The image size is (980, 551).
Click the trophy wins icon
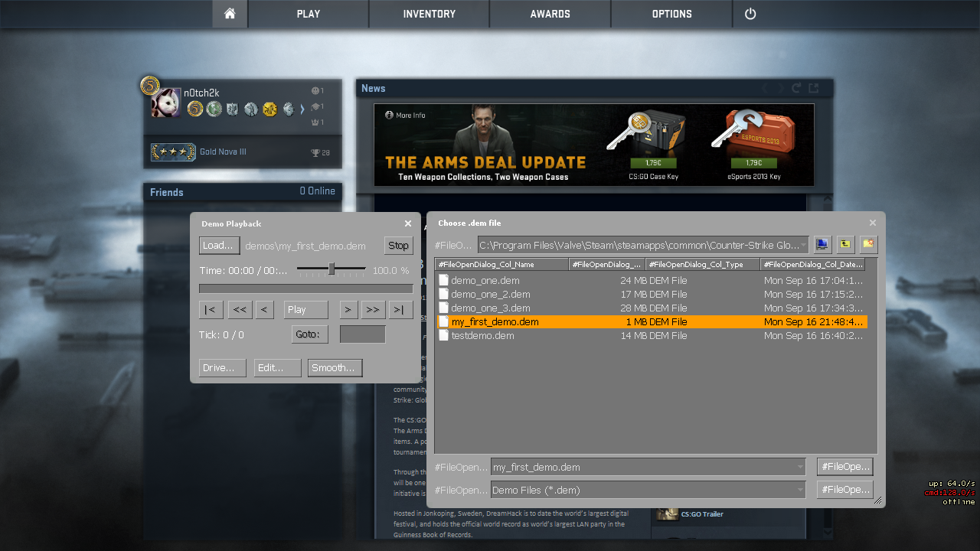[315, 153]
